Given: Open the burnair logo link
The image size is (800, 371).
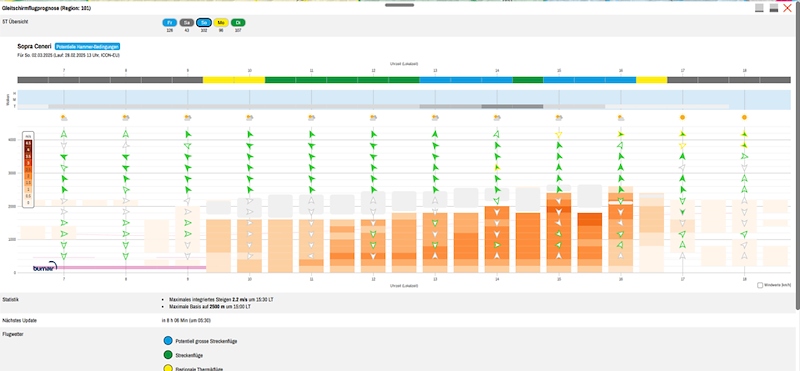Looking at the screenshot, I should 45,267.
